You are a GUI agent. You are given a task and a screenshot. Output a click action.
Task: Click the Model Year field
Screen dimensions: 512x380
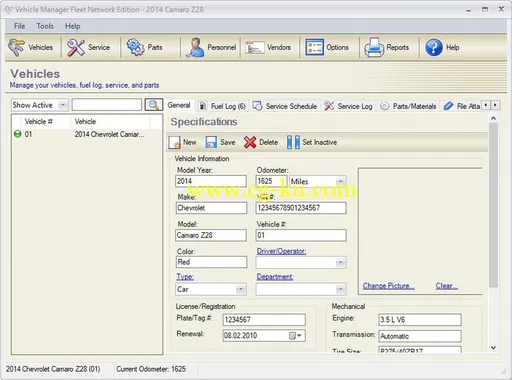click(211, 181)
